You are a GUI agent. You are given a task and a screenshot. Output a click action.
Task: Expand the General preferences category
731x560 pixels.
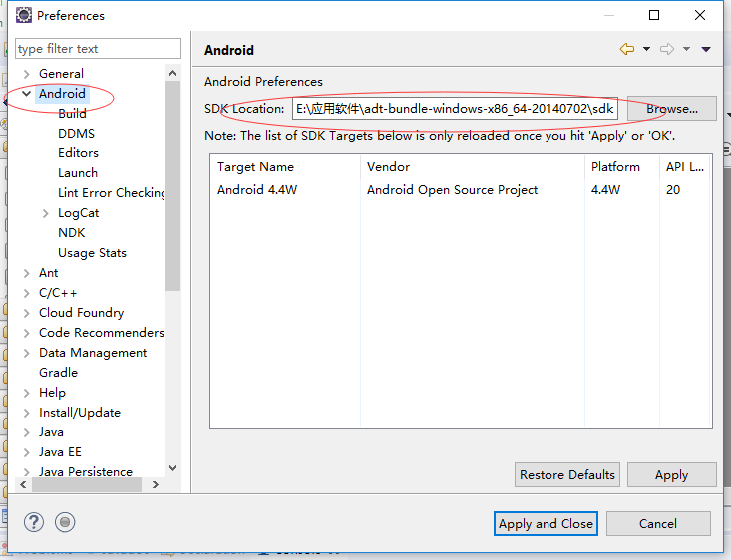pos(26,74)
